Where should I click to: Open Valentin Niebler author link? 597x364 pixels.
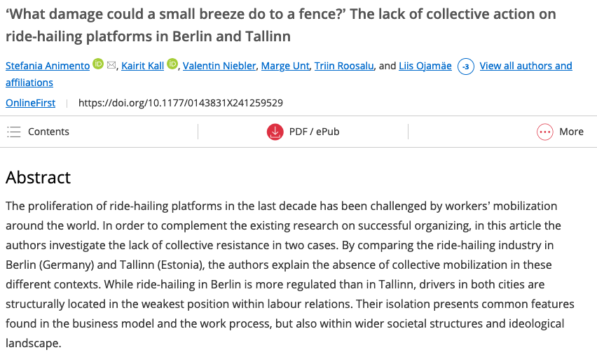219,66
